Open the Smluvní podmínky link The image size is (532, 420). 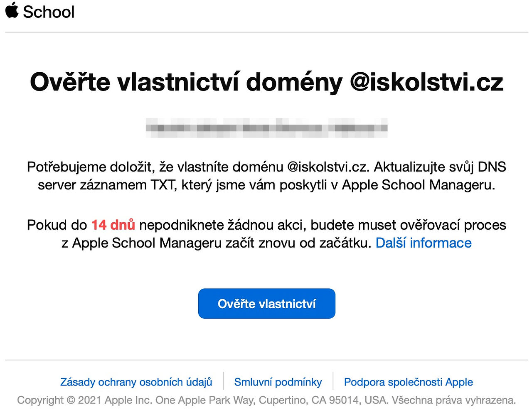coord(278,382)
